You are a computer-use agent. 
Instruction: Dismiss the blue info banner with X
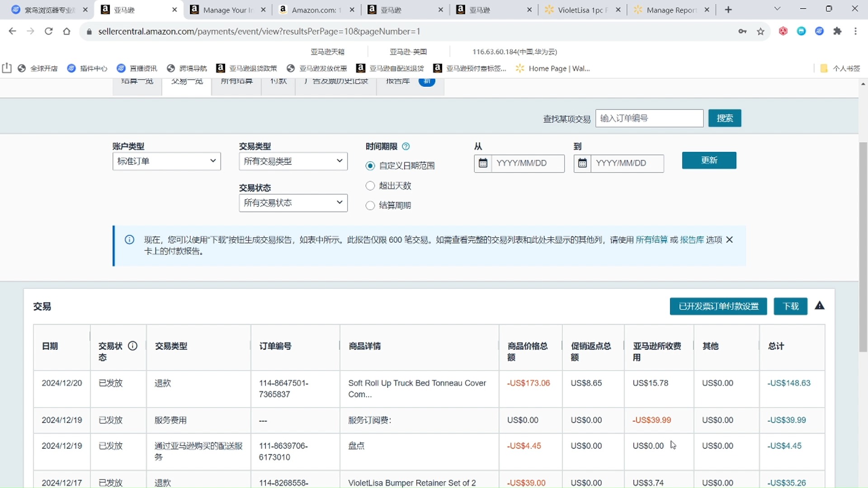point(729,240)
